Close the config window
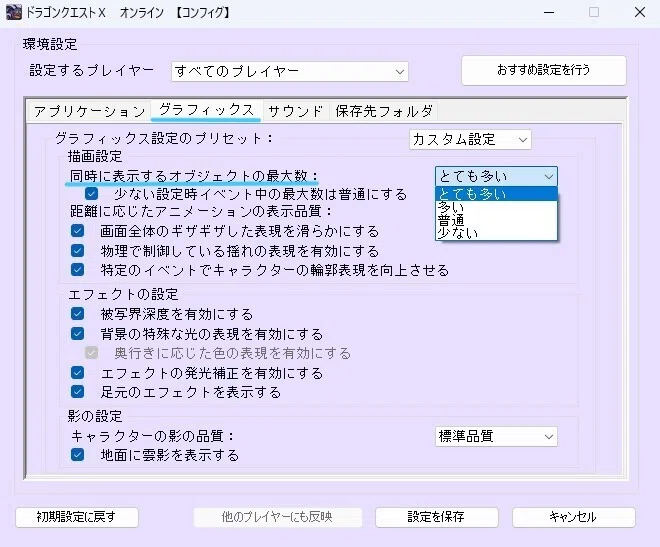The height and width of the screenshot is (547, 660). click(x=640, y=12)
